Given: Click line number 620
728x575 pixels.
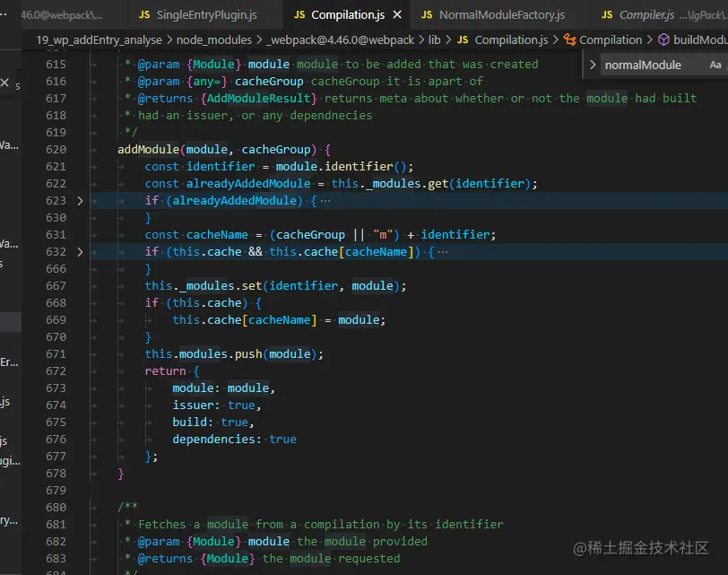Looking at the screenshot, I should (56, 150).
